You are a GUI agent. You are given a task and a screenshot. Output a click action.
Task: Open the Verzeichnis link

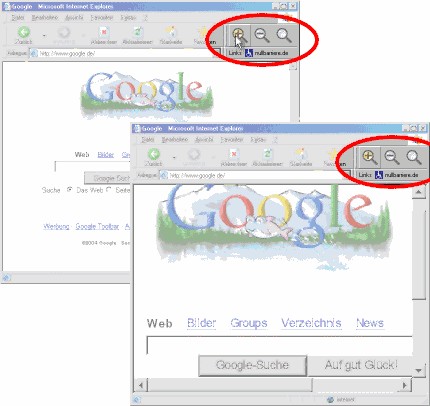311,323
